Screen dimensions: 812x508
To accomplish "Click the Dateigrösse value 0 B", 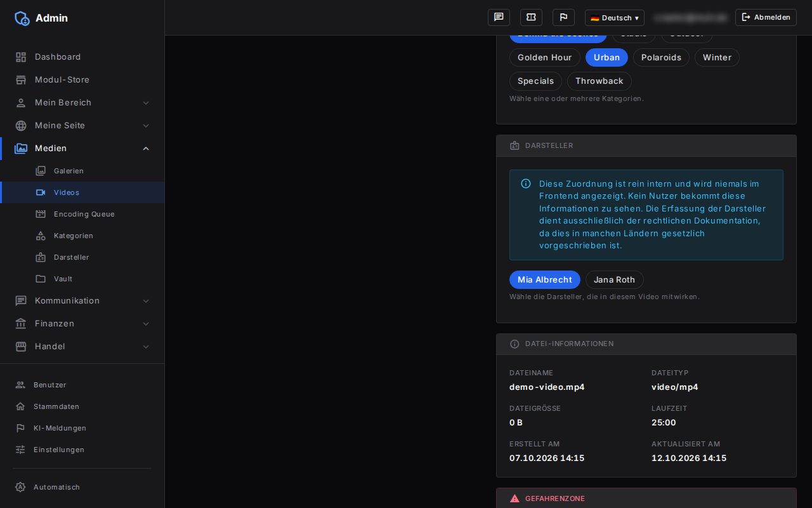I will 516,422.
